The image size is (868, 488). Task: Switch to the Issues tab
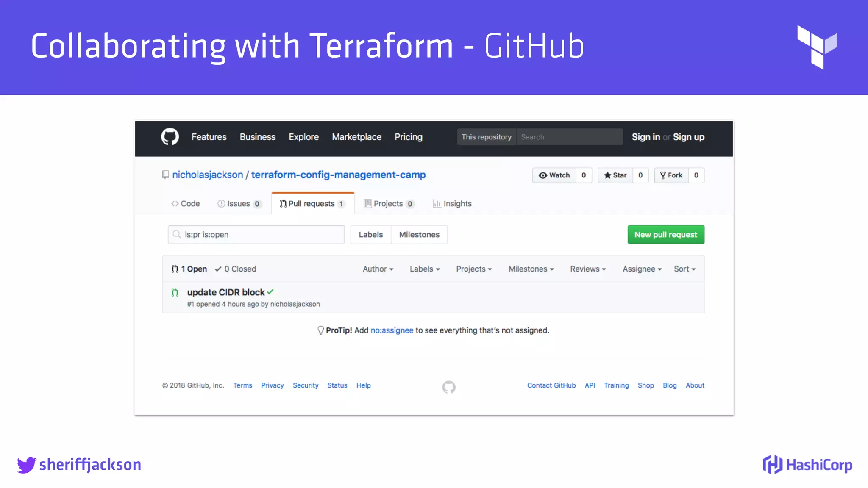click(239, 204)
